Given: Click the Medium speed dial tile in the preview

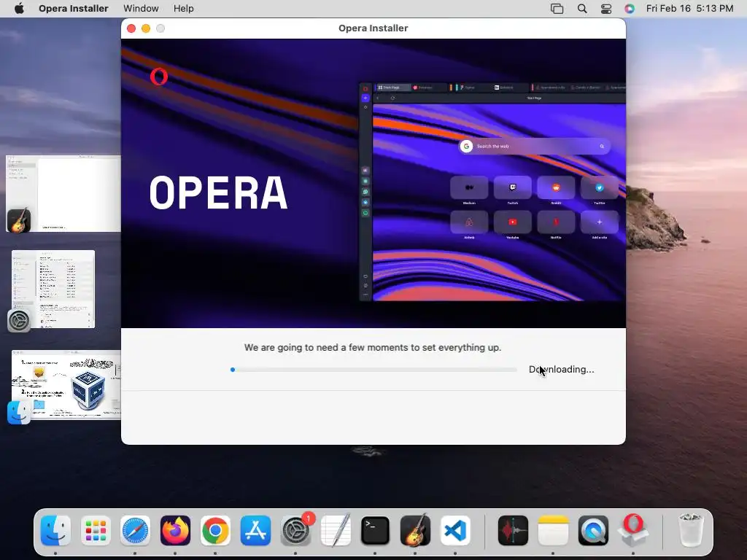Looking at the screenshot, I should pos(469,187).
